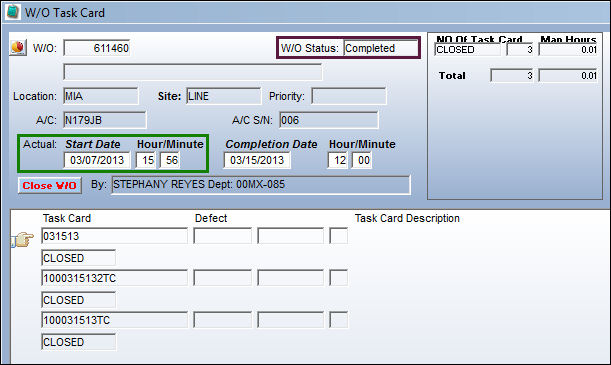Click small defect box in the 1000315132TC row
This screenshot has width=611, height=365.
[339, 278]
